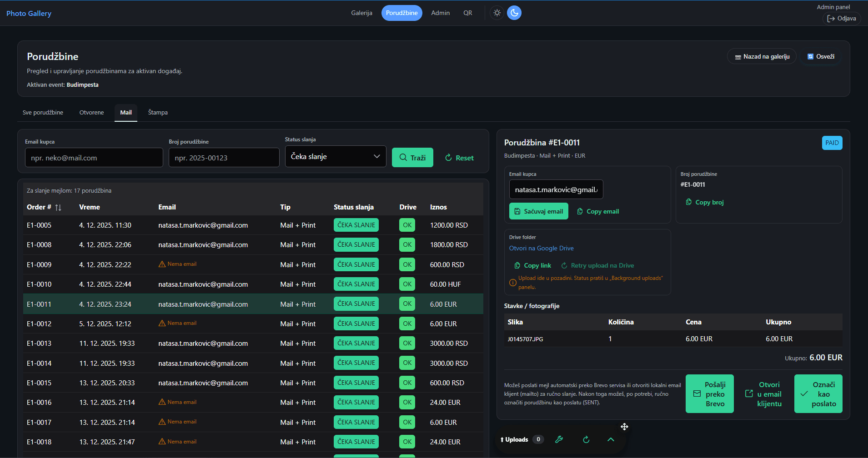Click Copy email icon button
Image resolution: width=868 pixels, height=458 pixels.
pos(598,211)
